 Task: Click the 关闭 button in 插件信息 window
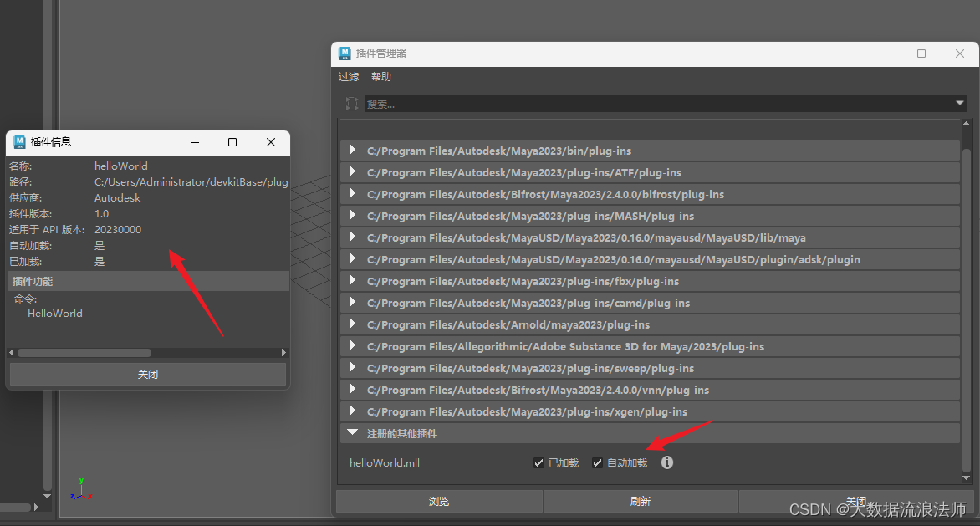pyautogui.click(x=147, y=374)
